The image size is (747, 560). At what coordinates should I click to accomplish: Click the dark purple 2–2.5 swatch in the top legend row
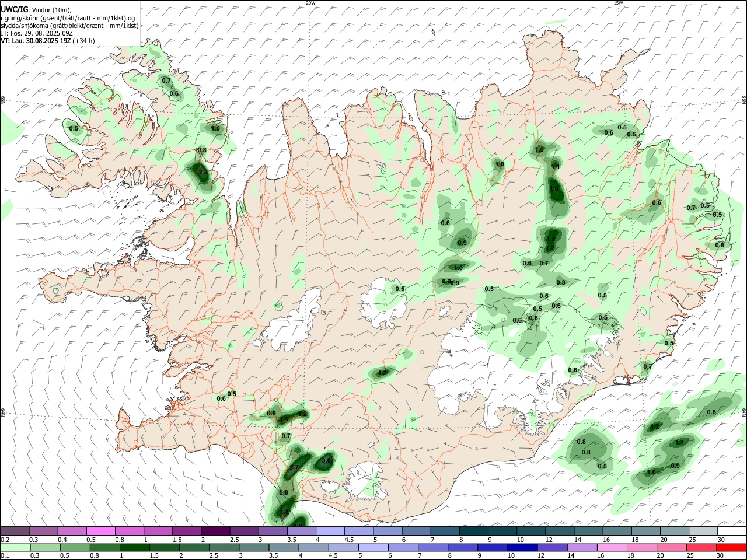pyautogui.click(x=215, y=531)
